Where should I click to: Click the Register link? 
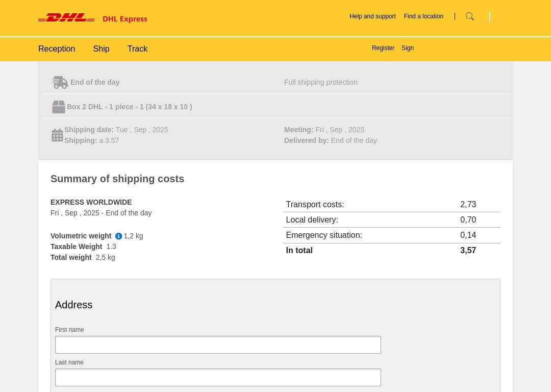[383, 48]
